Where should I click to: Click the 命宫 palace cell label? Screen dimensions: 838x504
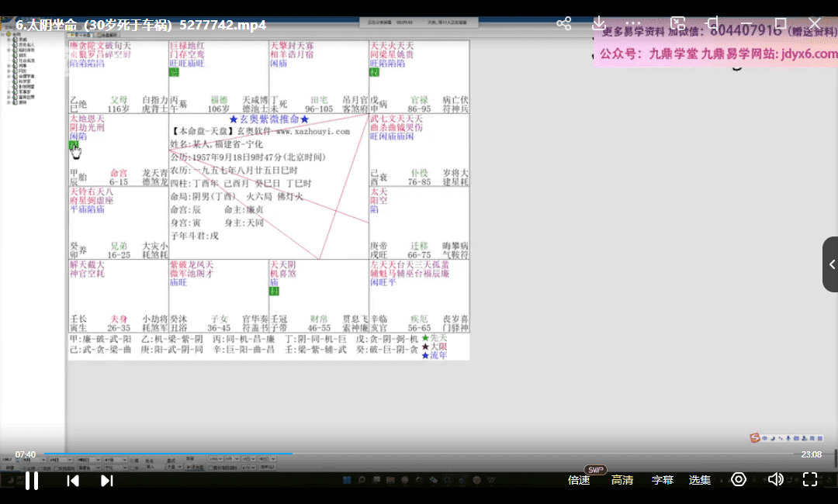119,173
